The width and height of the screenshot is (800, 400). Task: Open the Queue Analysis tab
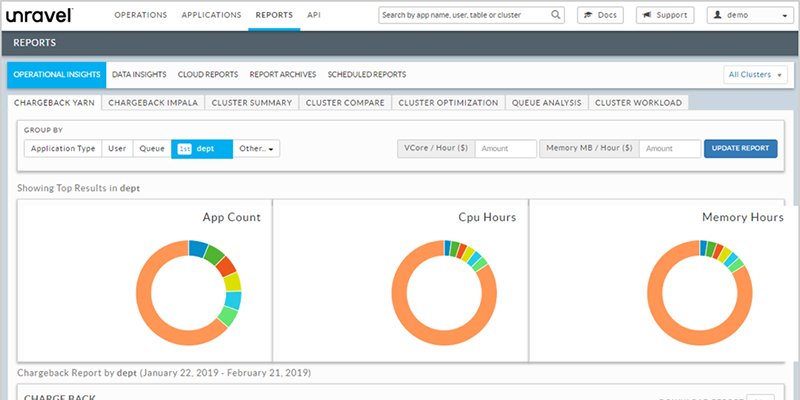[x=546, y=103]
